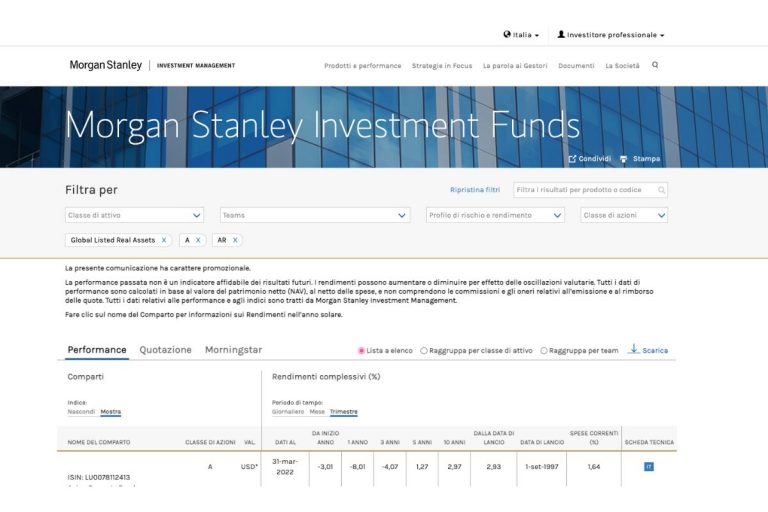
Task: Open the Documenti menu
Action: pos(576,66)
